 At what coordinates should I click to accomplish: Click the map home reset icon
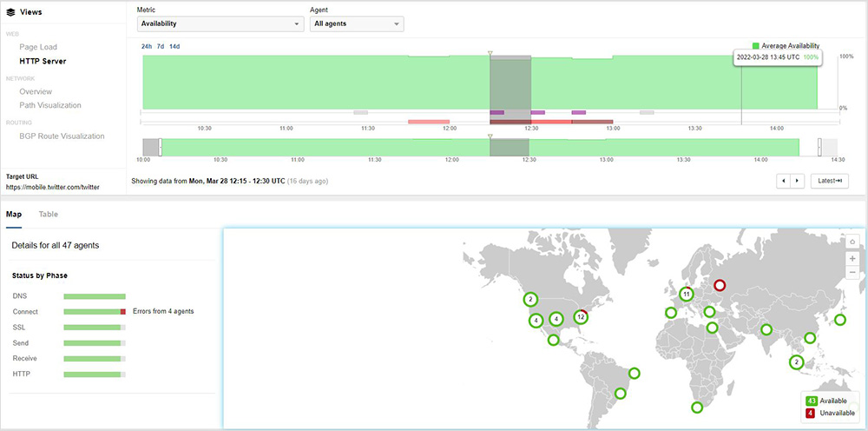point(852,241)
